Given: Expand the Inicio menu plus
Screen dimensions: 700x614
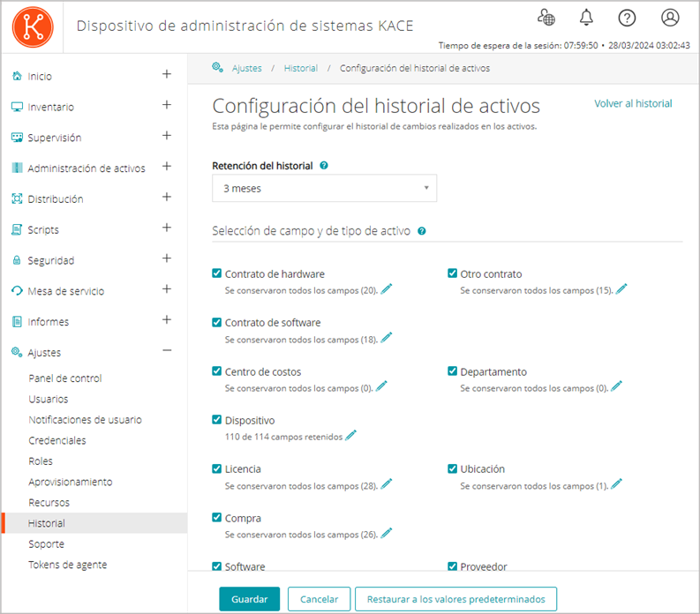Looking at the screenshot, I should click(x=167, y=74).
